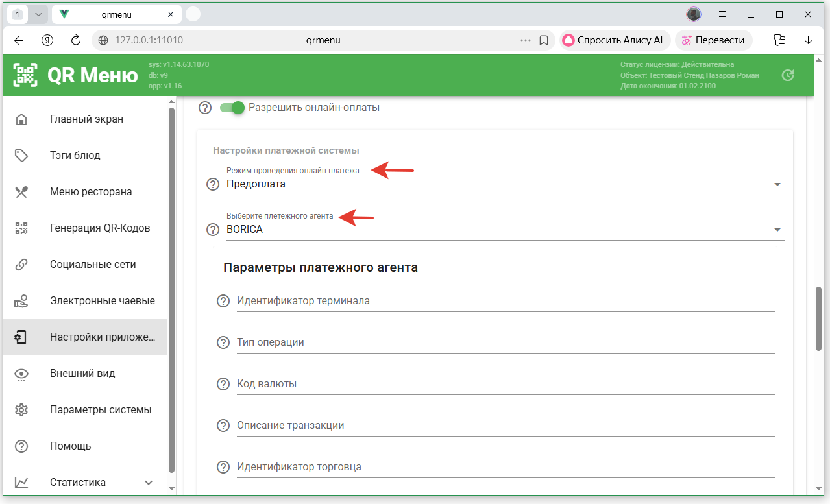The image size is (830, 504).
Task: Click help icon next to Режим проведения dropdown
Action: pyautogui.click(x=213, y=184)
